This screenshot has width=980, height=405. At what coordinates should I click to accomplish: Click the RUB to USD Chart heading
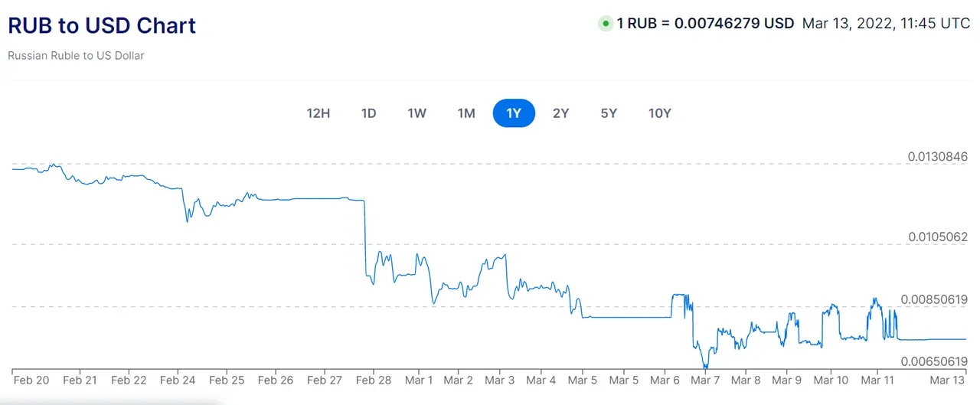coord(102,25)
